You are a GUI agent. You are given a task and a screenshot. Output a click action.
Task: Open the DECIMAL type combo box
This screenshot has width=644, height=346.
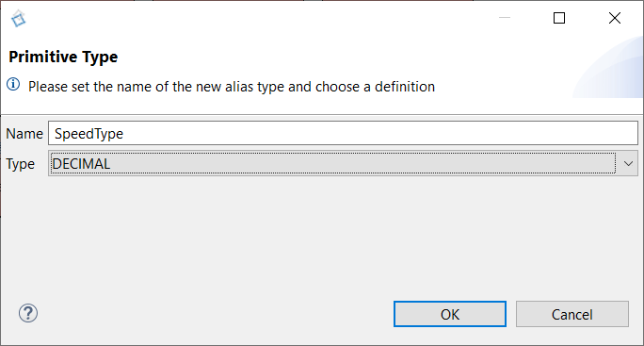(343, 164)
